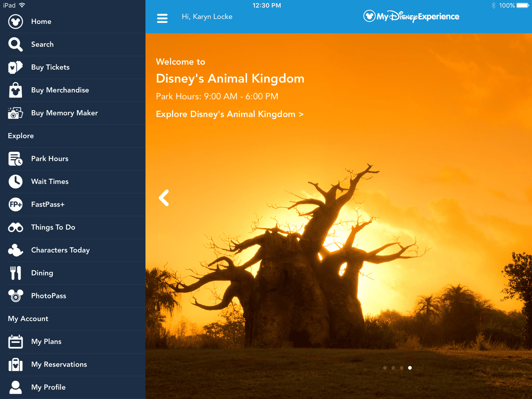Tap the Bluetooth status icon
This screenshot has width=532, height=399.
pyautogui.click(x=493, y=5)
